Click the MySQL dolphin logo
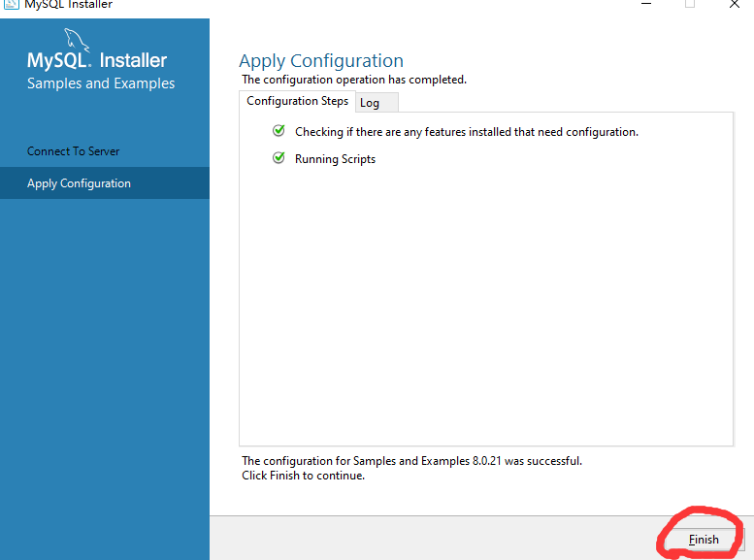 (x=77, y=40)
